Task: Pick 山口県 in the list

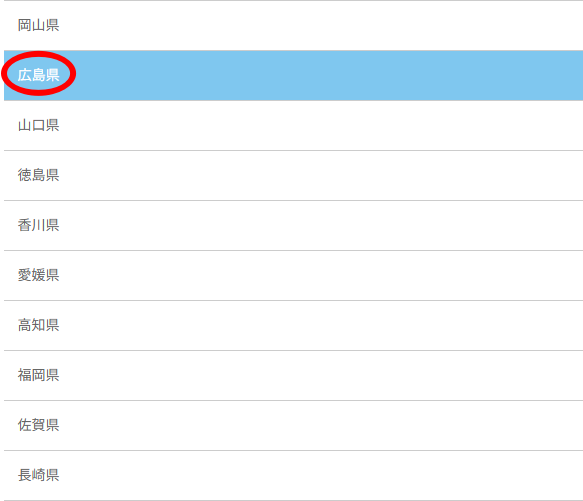Action: (x=293, y=125)
